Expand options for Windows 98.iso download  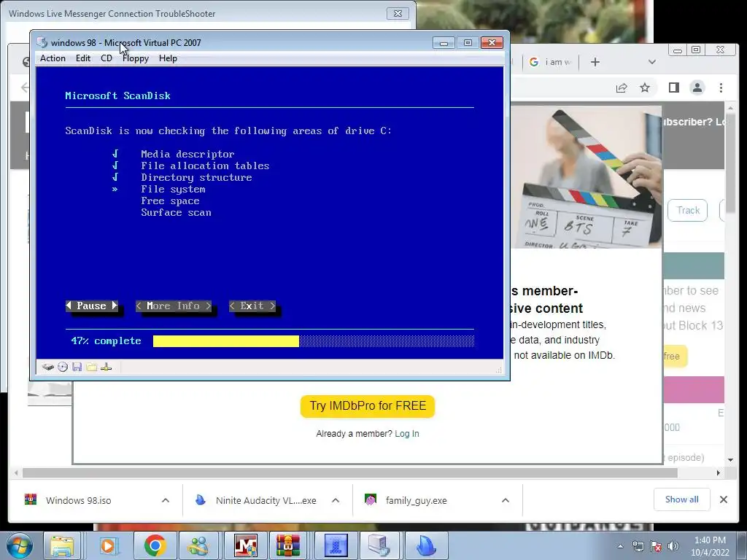pyautogui.click(x=166, y=500)
